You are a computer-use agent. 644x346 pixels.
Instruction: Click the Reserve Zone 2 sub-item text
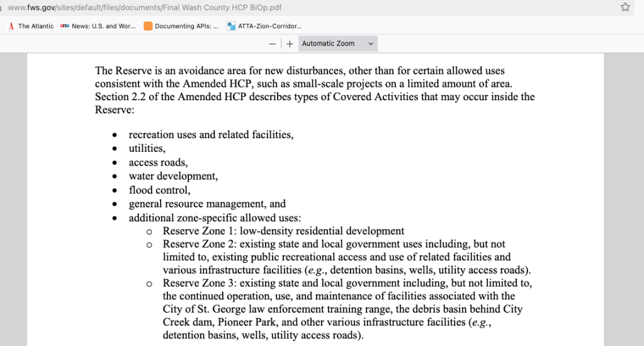click(x=334, y=244)
